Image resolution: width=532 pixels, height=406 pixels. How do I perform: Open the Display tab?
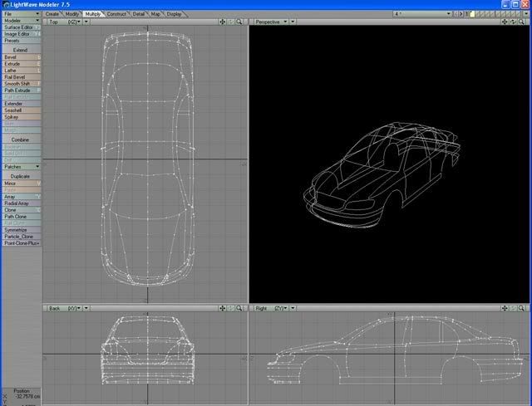[x=174, y=14]
